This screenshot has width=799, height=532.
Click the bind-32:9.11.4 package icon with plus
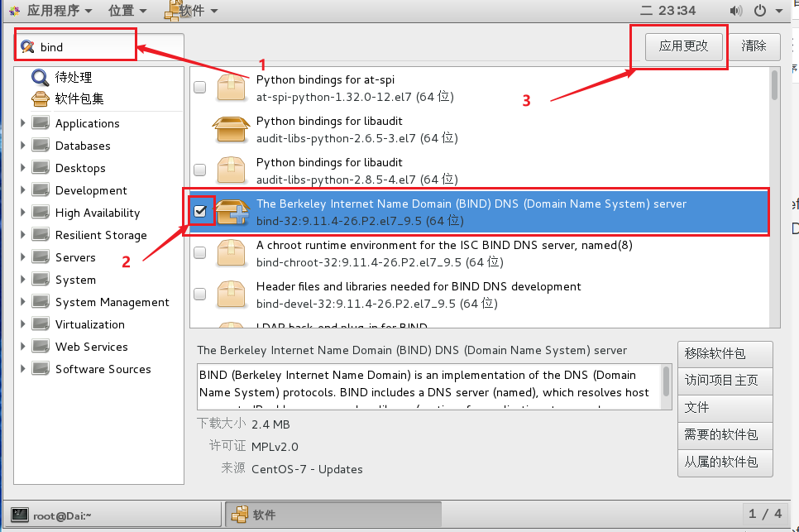pyautogui.click(x=232, y=212)
